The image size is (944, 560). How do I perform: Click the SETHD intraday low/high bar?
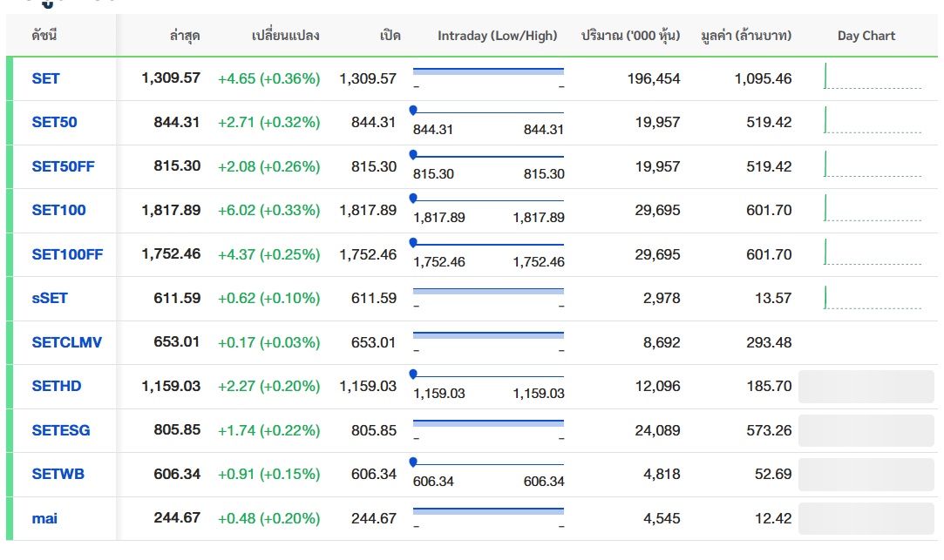pyautogui.click(x=488, y=375)
